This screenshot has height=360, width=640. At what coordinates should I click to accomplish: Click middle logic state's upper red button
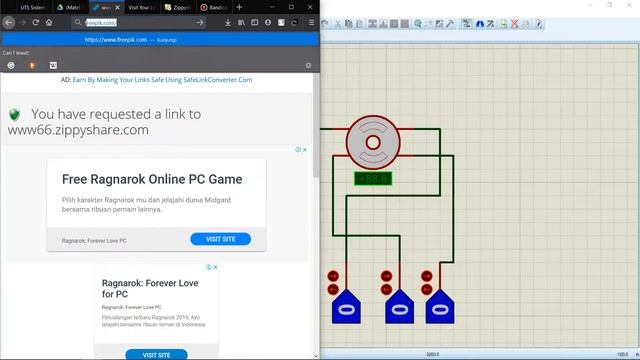pyautogui.click(x=386, y=276)
